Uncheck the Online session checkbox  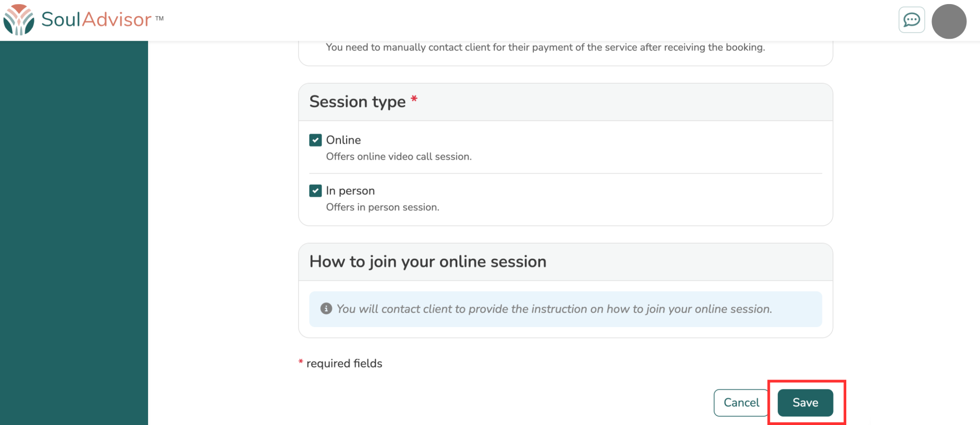(x=315, y=140)
